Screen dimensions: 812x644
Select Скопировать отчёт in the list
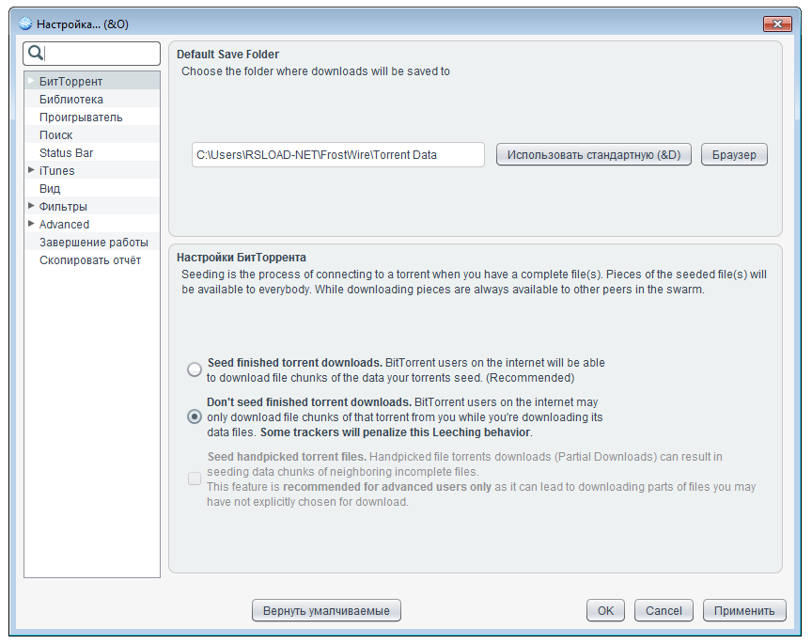tap(92, 260)
